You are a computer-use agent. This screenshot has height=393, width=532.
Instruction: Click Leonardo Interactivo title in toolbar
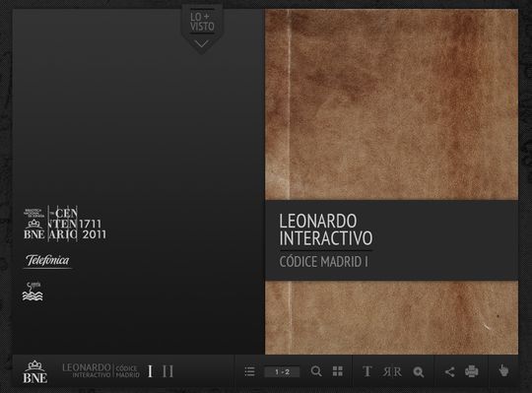click(87, 370)
